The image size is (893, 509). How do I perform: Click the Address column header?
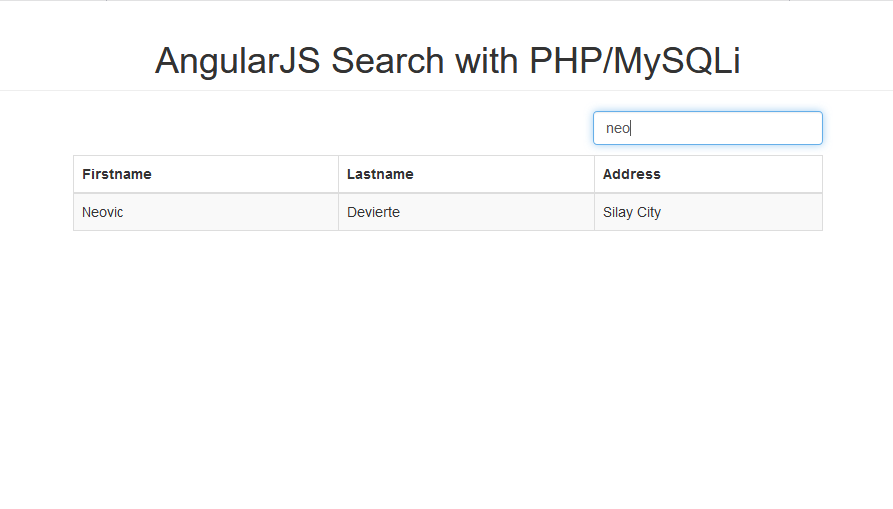click(708, 174)
